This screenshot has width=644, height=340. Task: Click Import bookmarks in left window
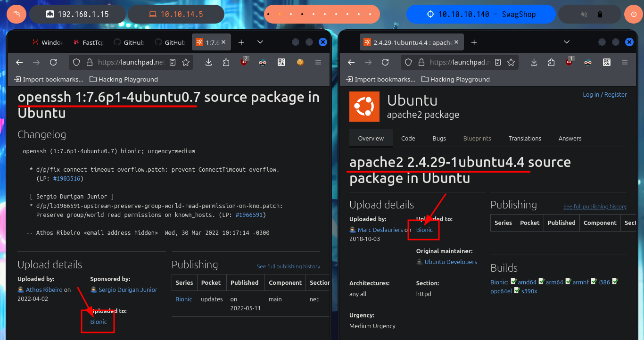[x=49, y=79]
